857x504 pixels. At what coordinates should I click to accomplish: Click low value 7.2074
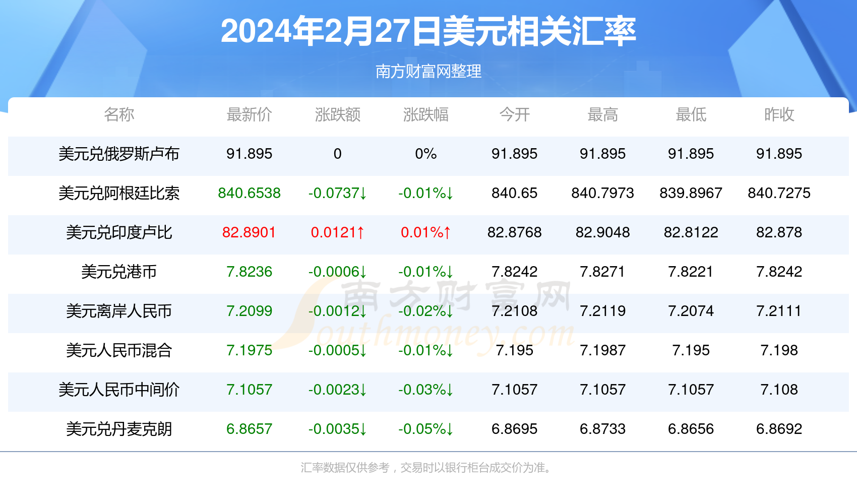pos(691,311)
